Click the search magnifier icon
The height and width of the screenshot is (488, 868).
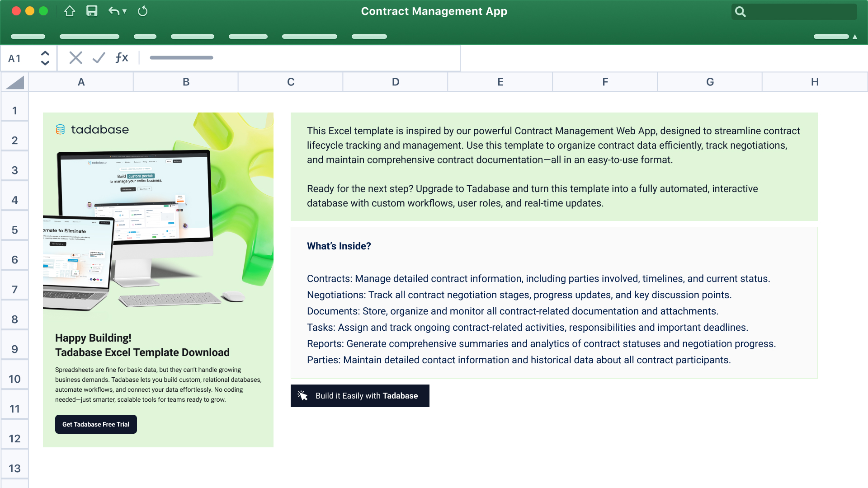coord(740,12)
